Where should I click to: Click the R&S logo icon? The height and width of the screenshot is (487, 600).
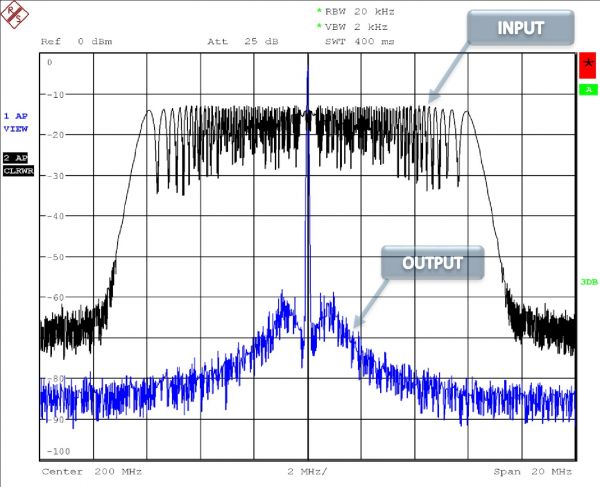click(x=14, y=12)
